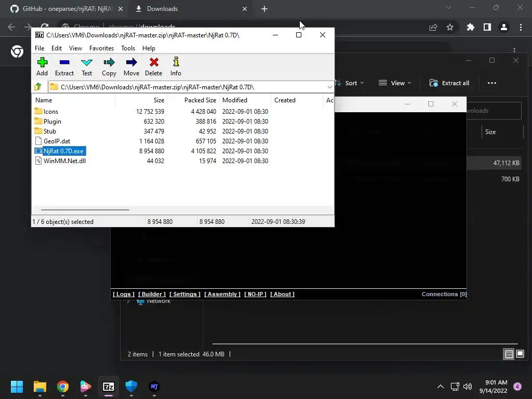This screenshot has width=532, height=399.
Task: Click the horizontal scrollbar in 7-Zip list
Action: (x=85, y=210)
